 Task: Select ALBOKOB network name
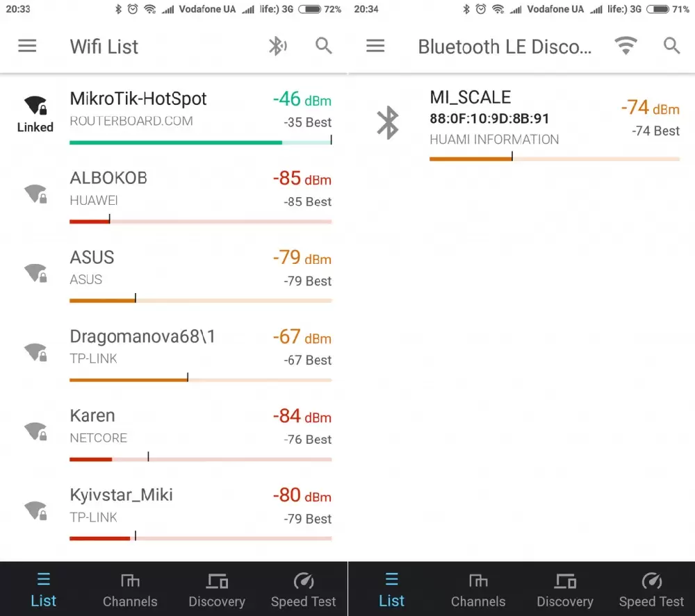coord(108,178)
